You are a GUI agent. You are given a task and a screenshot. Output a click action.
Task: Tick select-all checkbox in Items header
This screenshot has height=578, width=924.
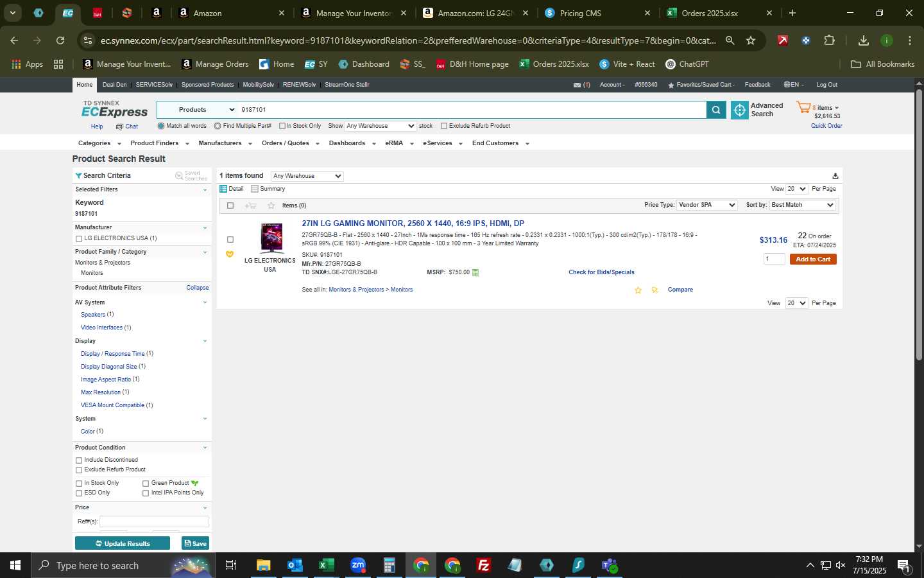(230, 206)
